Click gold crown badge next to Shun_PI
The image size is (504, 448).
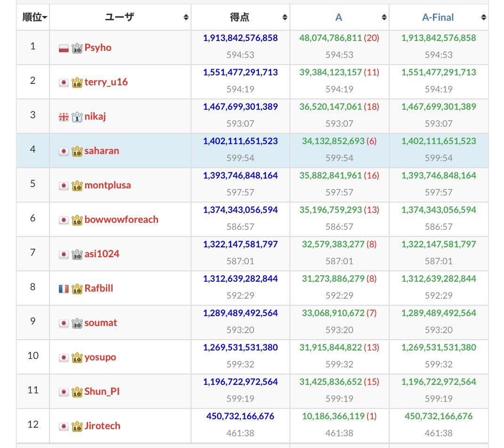[x=77, y=392]
